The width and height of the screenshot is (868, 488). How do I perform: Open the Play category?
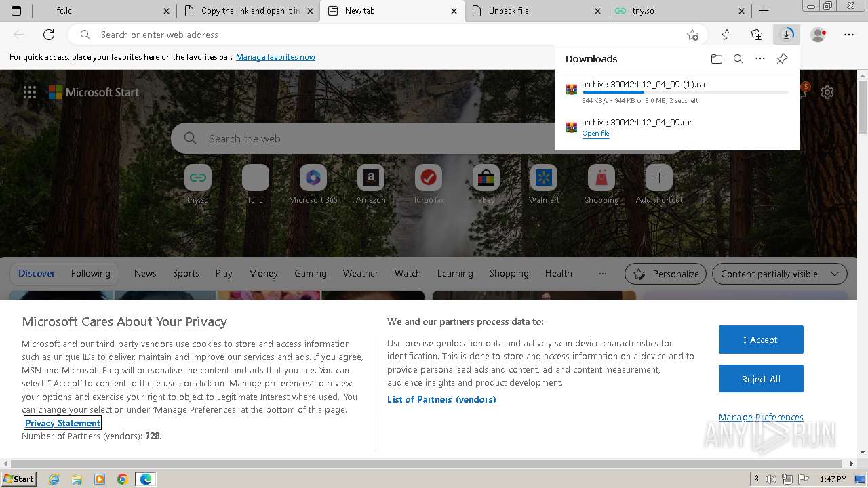click(224, 273)
